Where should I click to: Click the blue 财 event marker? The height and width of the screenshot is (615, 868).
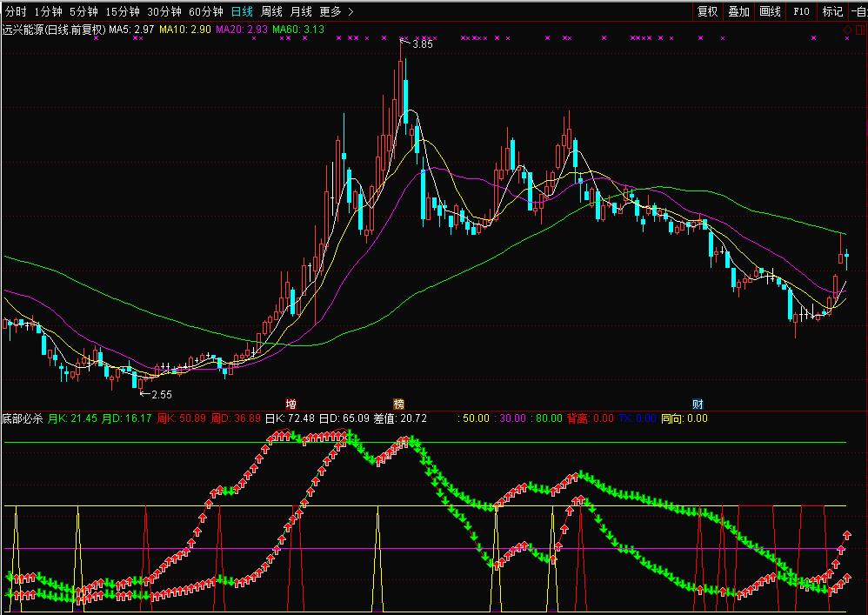point(698,404)
